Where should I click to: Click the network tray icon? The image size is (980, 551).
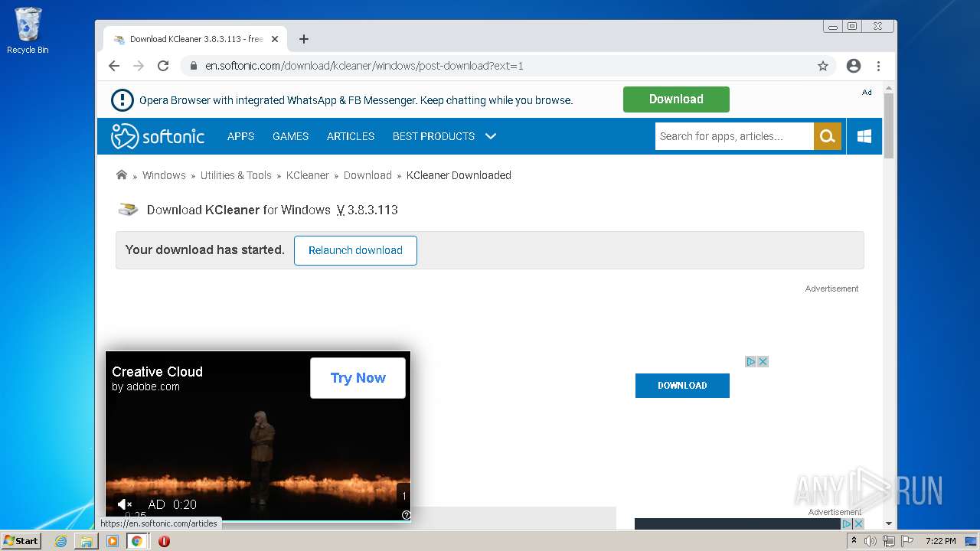(888, 541)
